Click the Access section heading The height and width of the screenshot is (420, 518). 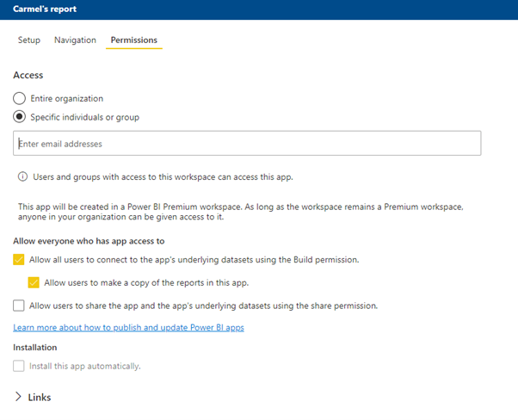click(x=28, y=76)
